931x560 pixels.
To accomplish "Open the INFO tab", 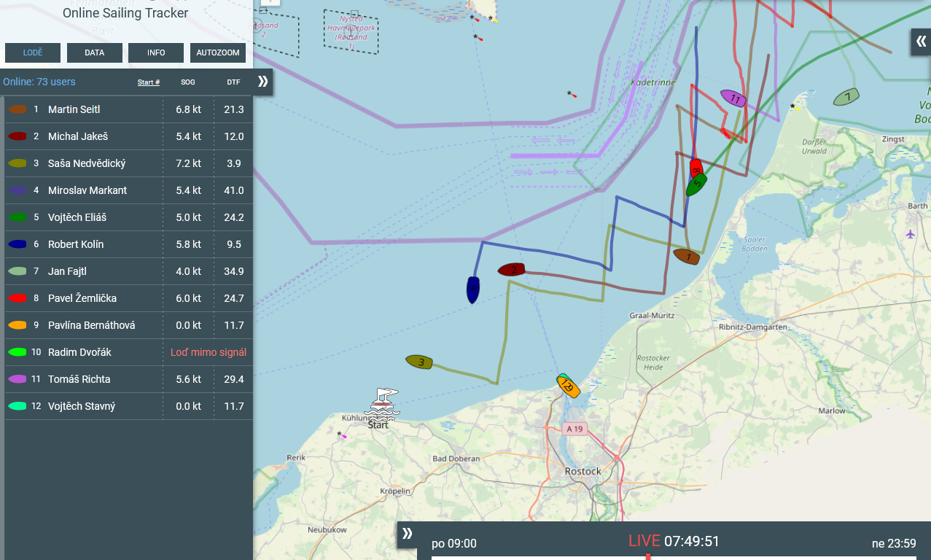I will 156,52.
